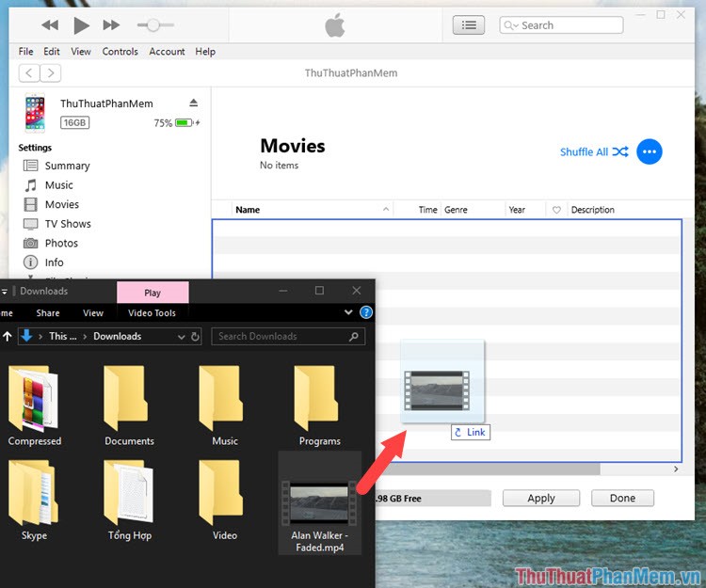Select the Documents folder
Image resolution: width=706 pixels, height=588 pixels.
(129, 405)
